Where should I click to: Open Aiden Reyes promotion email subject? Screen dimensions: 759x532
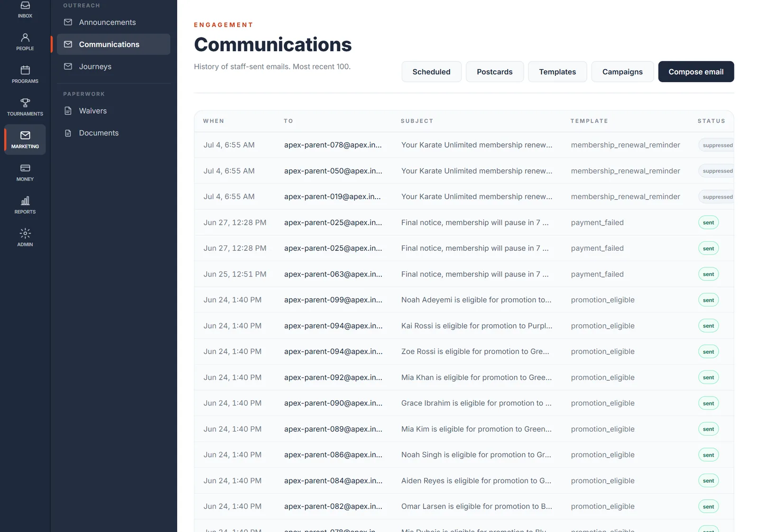(476, 481)
